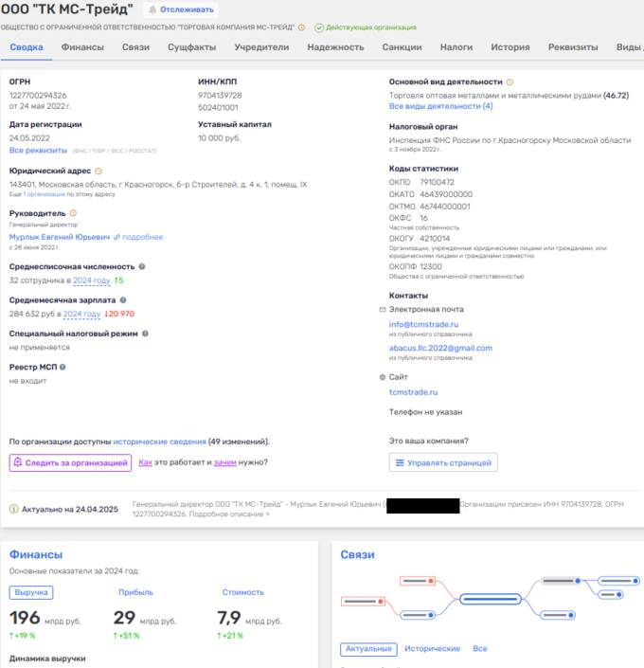Open director link Мурлык Евгений Юрьевич

pyautogui.click(x=60, y=237)
